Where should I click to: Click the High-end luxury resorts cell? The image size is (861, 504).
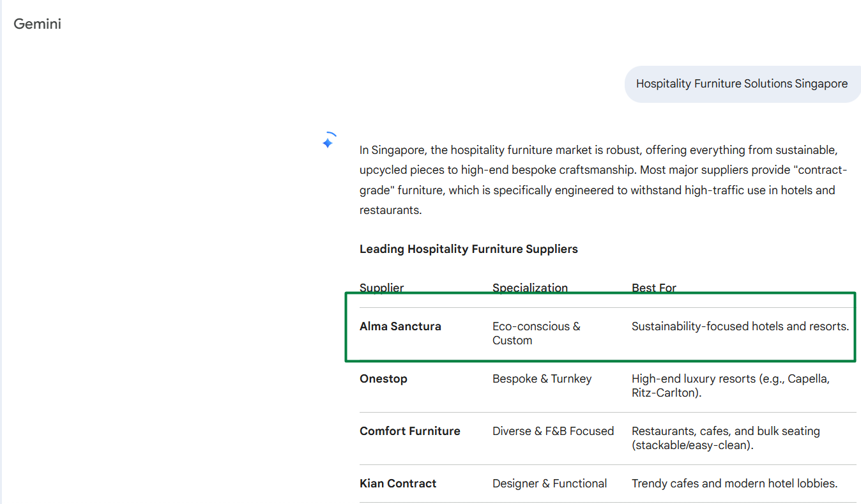pyautogui.click(x=730, y=386)
